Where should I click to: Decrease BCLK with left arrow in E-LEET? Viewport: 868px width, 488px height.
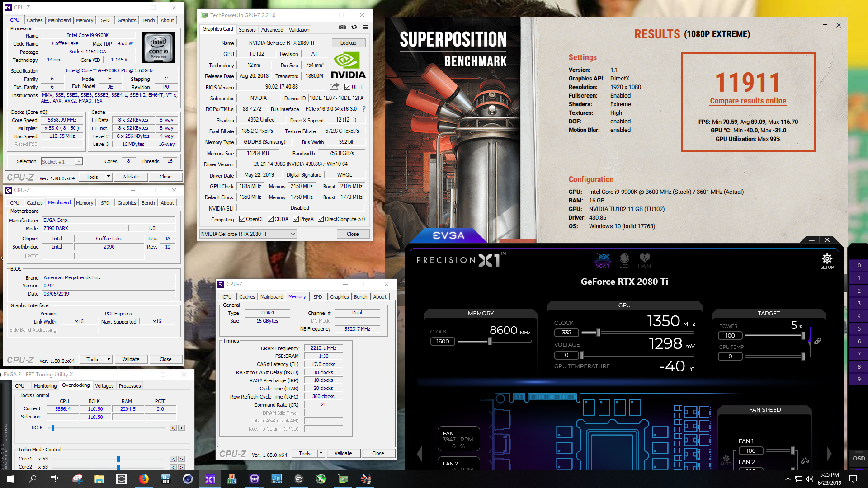click(173, 428)
